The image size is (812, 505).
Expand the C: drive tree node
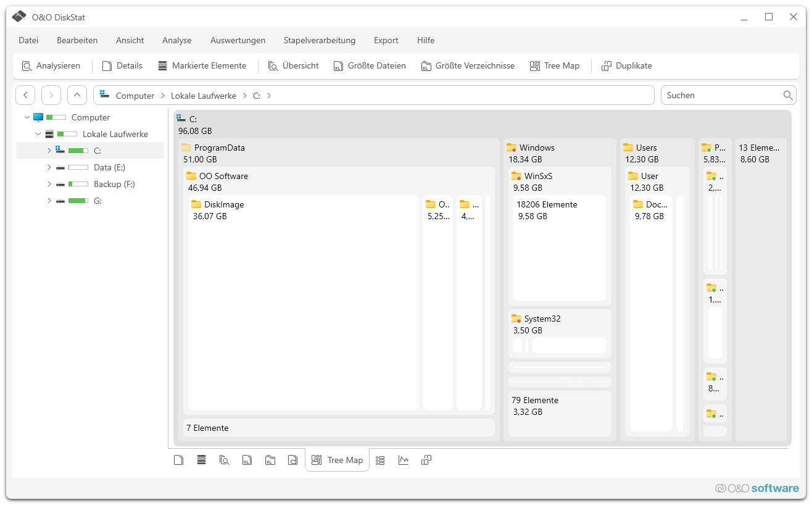pos(49,151)
